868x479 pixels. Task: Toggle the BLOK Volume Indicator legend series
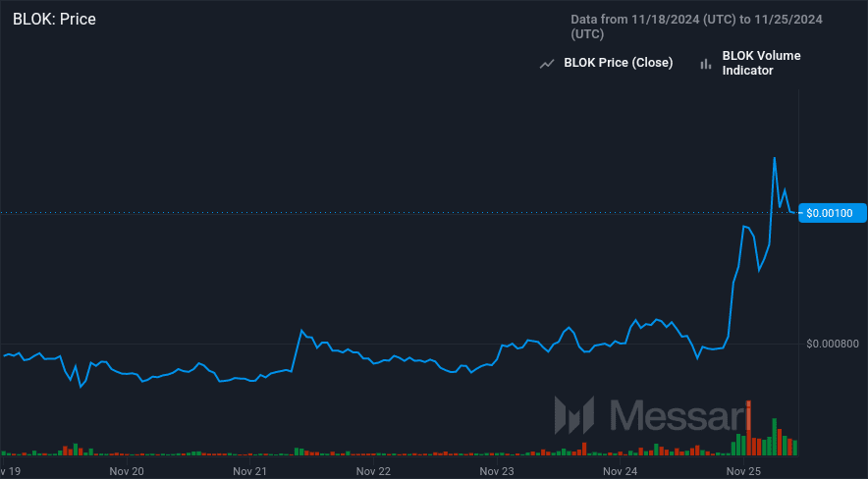[761, 63]
